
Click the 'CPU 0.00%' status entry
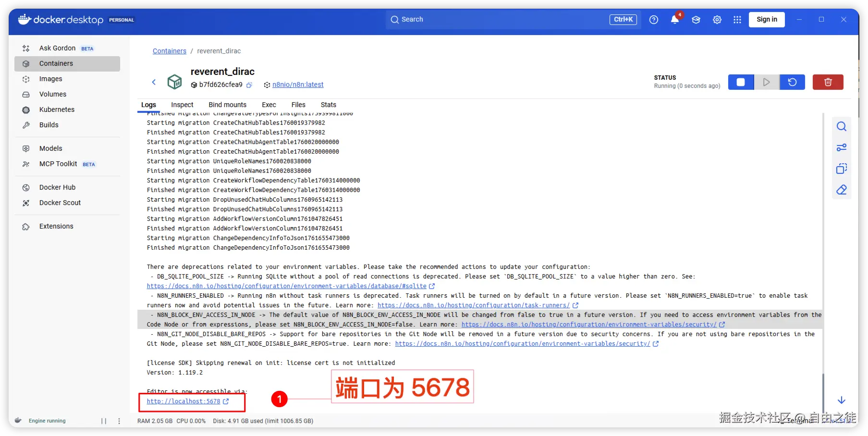click(191, 421)
